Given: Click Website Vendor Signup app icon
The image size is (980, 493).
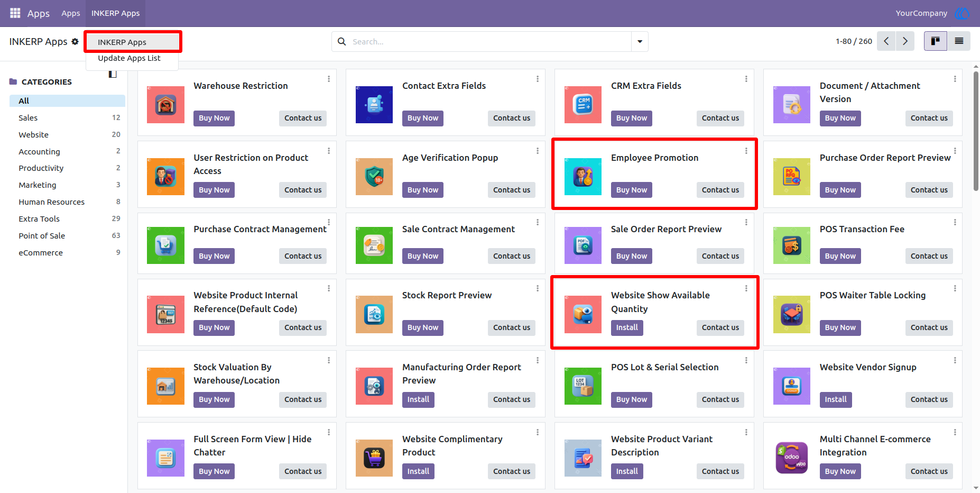Looking at the screenshot, I should point(792,386).
